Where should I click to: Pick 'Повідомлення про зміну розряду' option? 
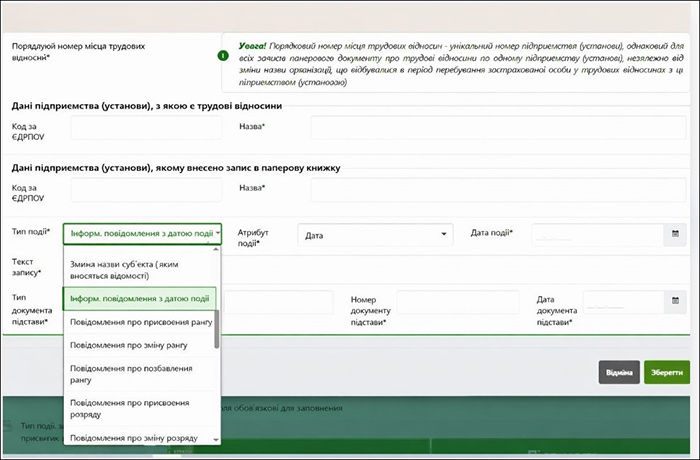[140, 438]
